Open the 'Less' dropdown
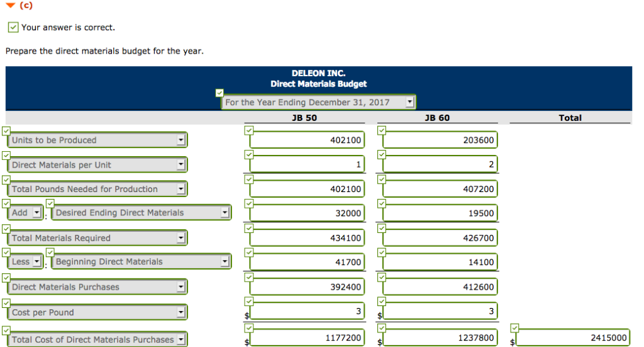This screenshot has height=347, width=644. click(25, 261)
